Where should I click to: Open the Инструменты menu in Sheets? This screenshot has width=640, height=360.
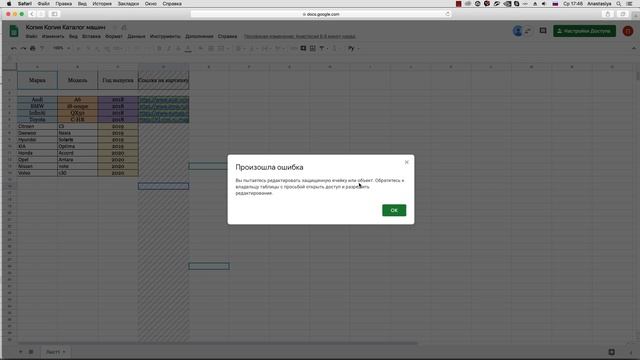165,36
